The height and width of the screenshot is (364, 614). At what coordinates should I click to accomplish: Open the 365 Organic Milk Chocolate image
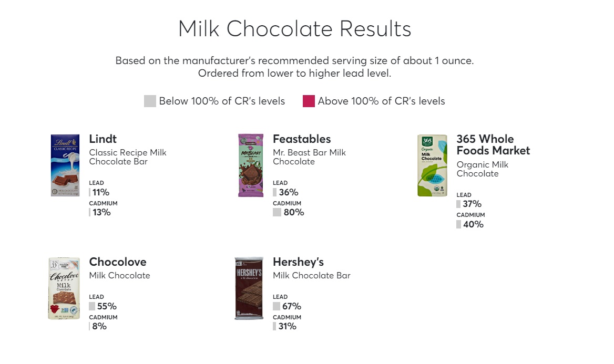[x=433, y=165]
